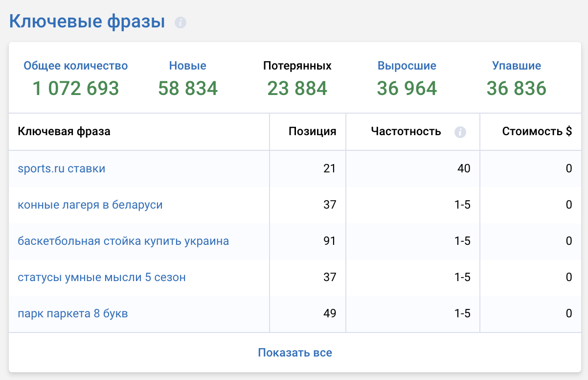Click position 37 in конные лагеря row
The height and width of the screenshot is (380, 588).
pyautogui.click(x=330, y=205)
